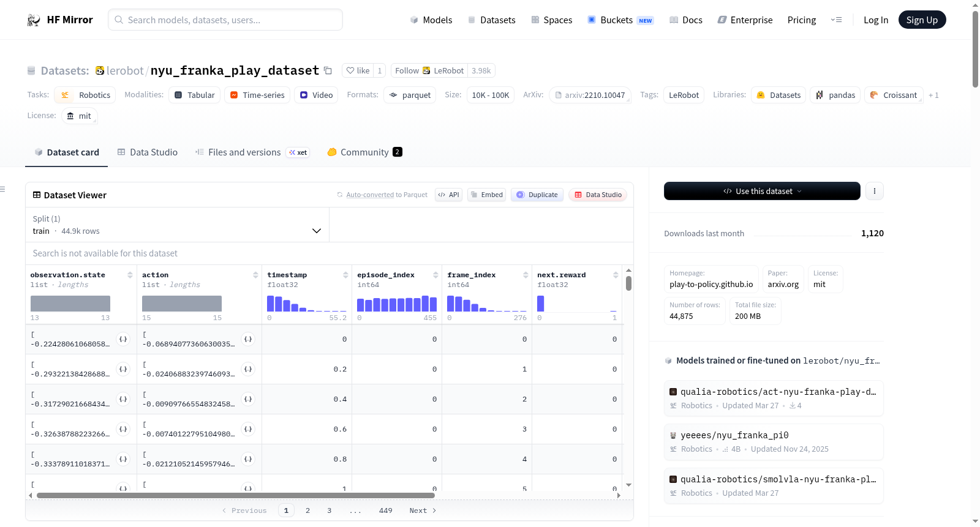
Task: Expand observation.state cell in the 0.2 timestamp row
Action: (x=123, y=369)
